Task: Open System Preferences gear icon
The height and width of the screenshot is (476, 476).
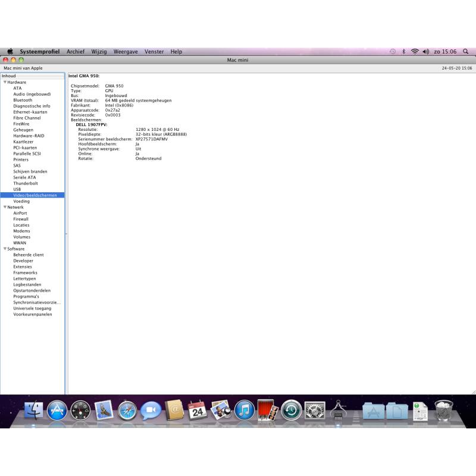Action: click(315, 410)
